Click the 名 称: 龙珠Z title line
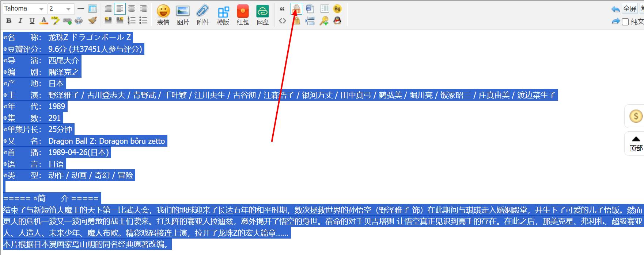644x255 pixels. 68,37
